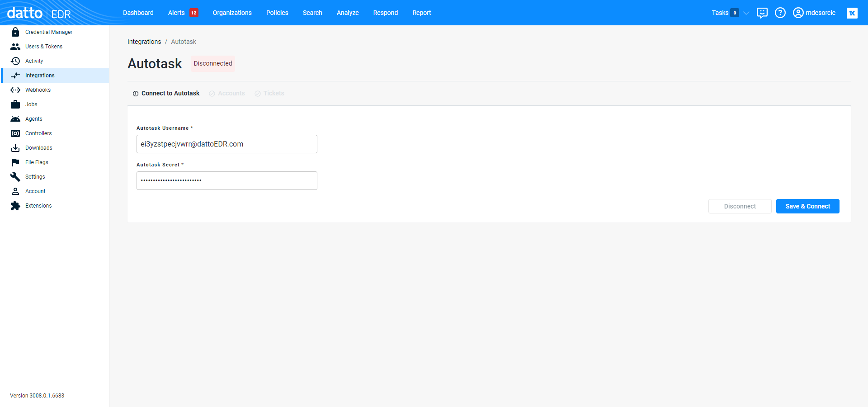Viewport: 868px width, 407px height.
Task: Click the Tasks counter badge
Action: 735,13
